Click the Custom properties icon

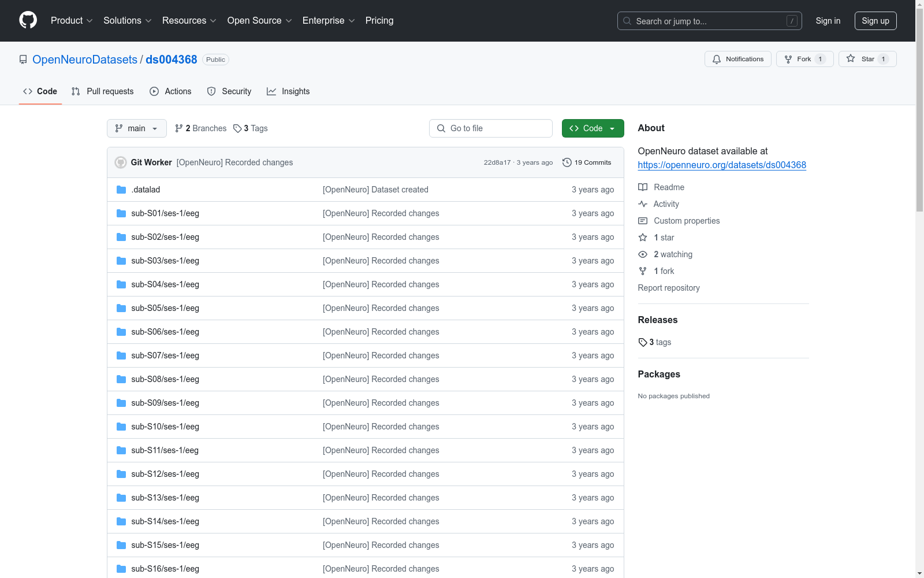click(x=643, y=221)
